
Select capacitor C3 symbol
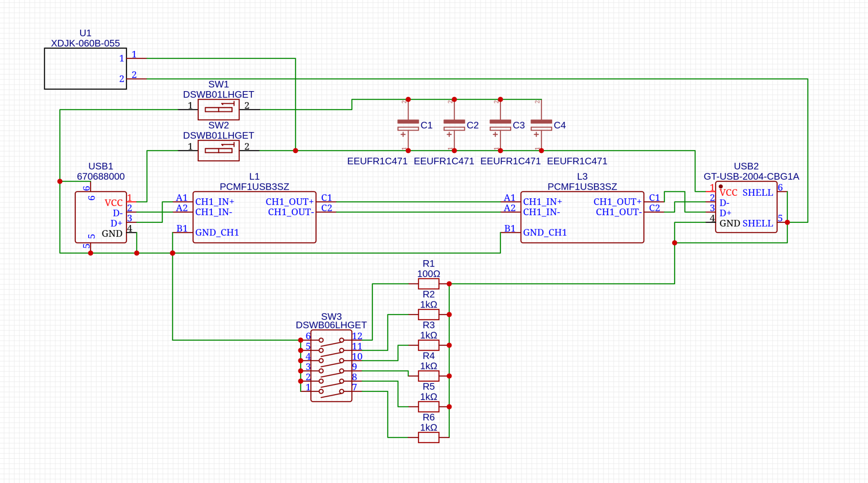click(501, 125)
